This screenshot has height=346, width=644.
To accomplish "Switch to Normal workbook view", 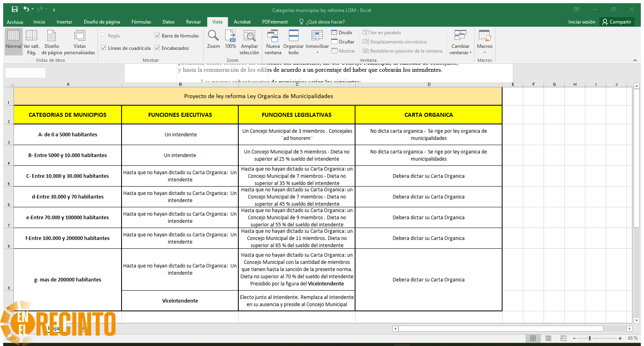I will (x=14, y=41).
